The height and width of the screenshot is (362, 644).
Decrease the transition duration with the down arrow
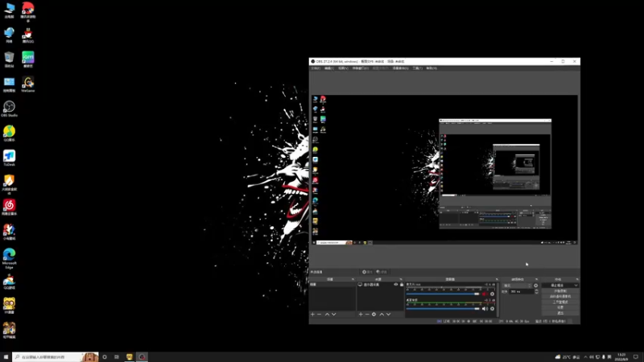point(536,293)
